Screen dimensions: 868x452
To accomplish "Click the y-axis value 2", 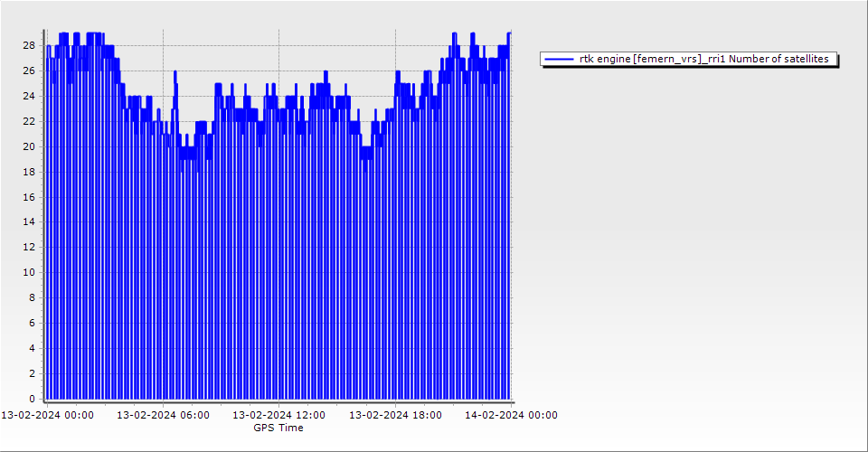I will coord(32,373).
